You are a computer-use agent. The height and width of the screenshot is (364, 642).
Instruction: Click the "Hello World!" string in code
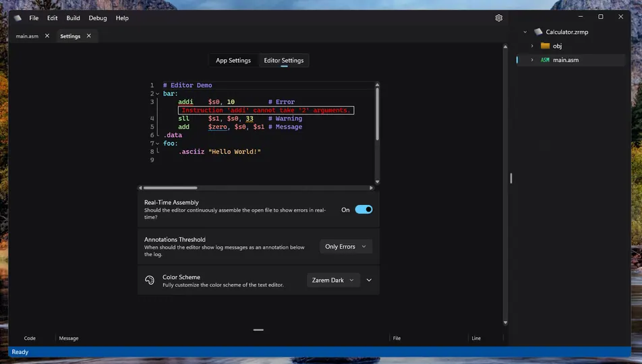click(x=235, y=152)
